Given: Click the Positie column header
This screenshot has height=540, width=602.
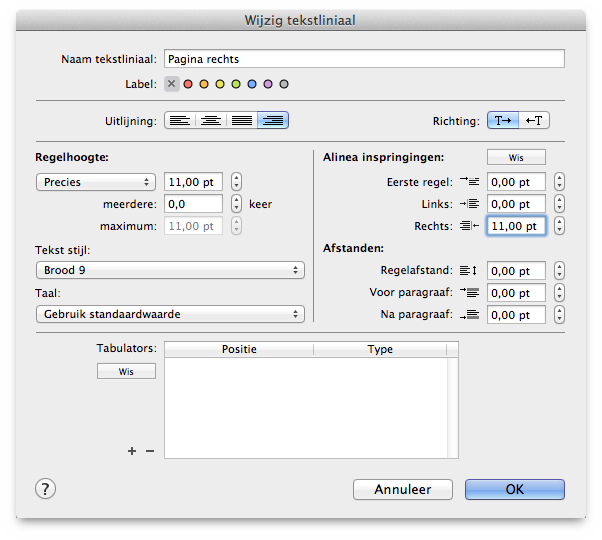Looking at the screenshot, I should pos(239,349).
